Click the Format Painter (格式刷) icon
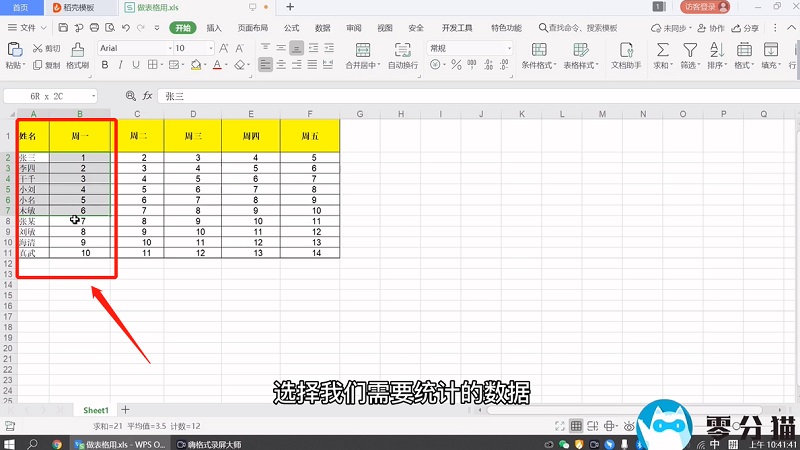800x450 pixels. pos(77,50)
